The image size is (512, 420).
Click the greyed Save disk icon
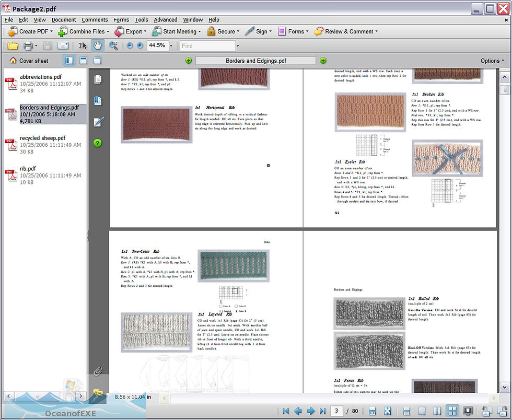[x=48, y=46]
